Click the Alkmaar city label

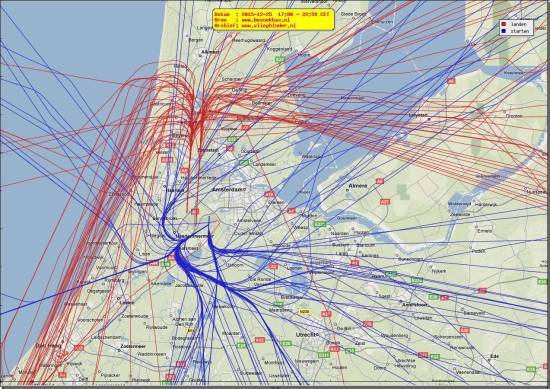210,52
